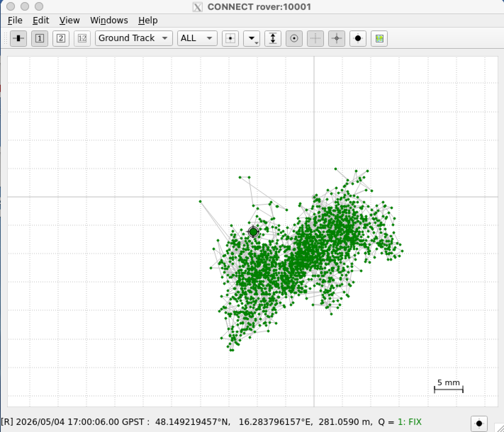Click the large green current position marker
Screen dimensions: 504x432
253,232
